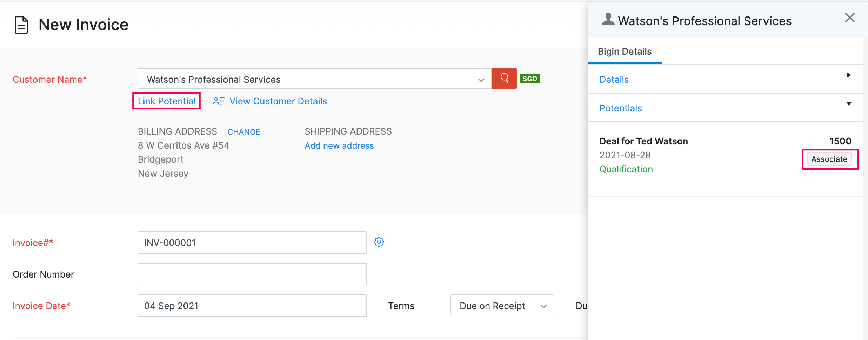Screen dimensions: 868x340
Task: Click the New Invoice document icon
Action: (21, 25)
